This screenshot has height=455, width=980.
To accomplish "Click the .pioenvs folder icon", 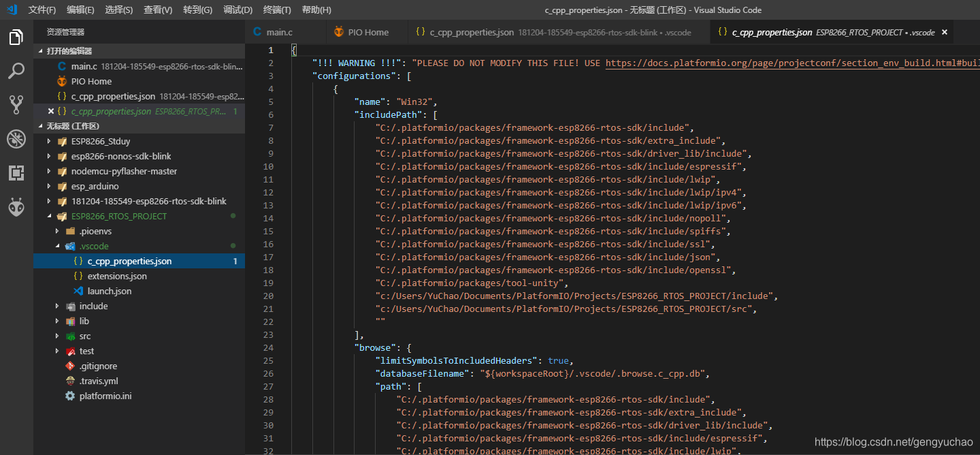I will (70, 231).
